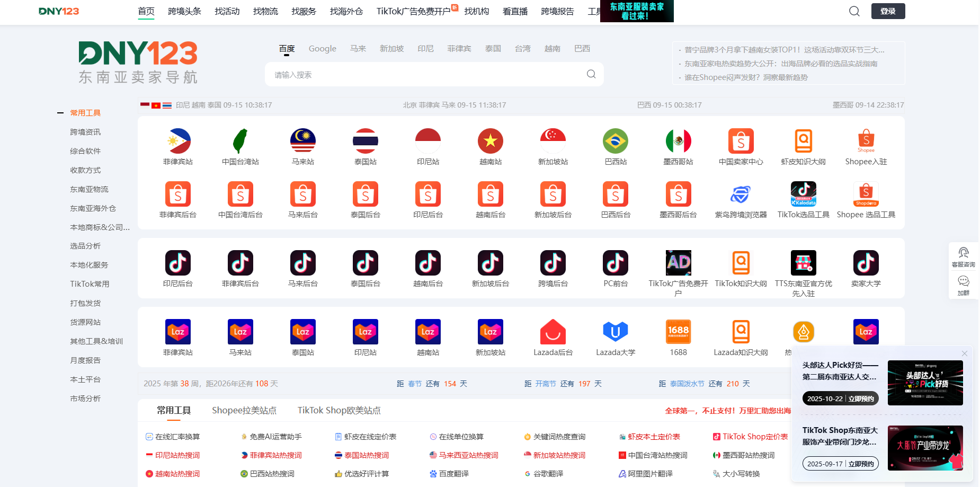Close the event popup panel

click(x=965, y=353)
